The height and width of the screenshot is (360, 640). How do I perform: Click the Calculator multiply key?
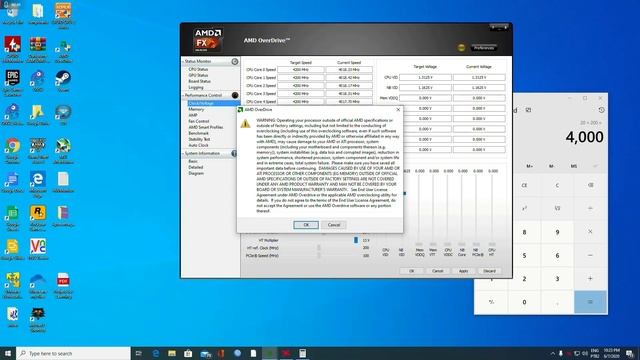click(590, 232)
